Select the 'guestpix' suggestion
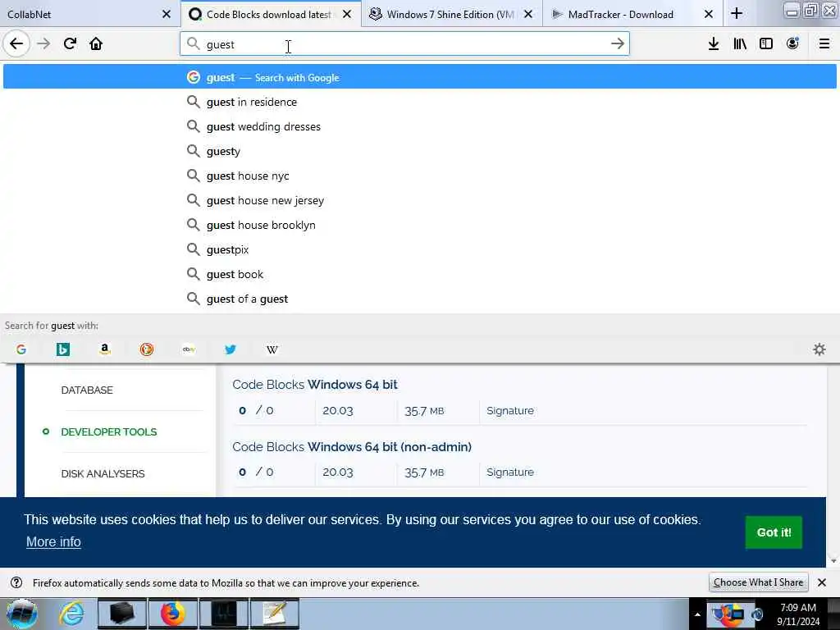This screenshot has width=840, height=630. point(419,249)
